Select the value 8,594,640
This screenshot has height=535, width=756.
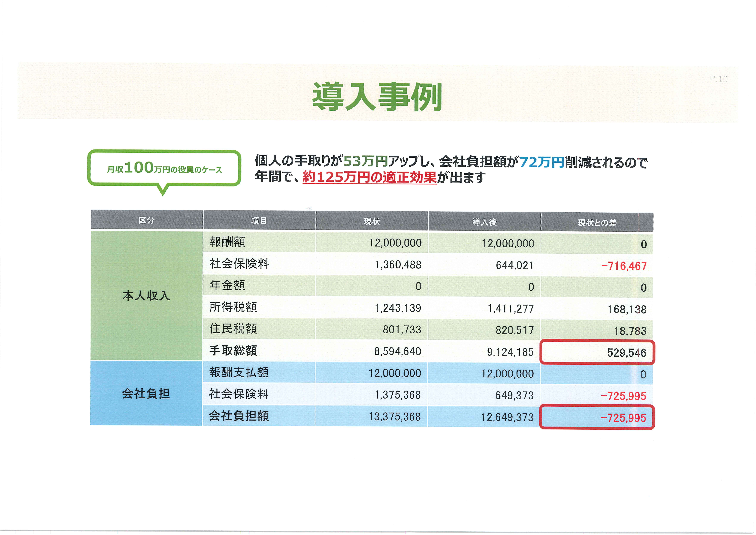398,351
